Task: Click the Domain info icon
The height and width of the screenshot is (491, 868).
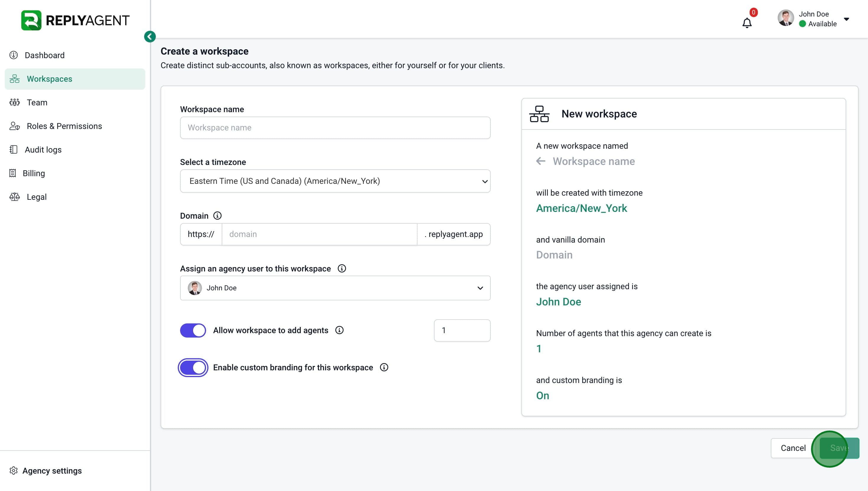Action: click(218, 215)
